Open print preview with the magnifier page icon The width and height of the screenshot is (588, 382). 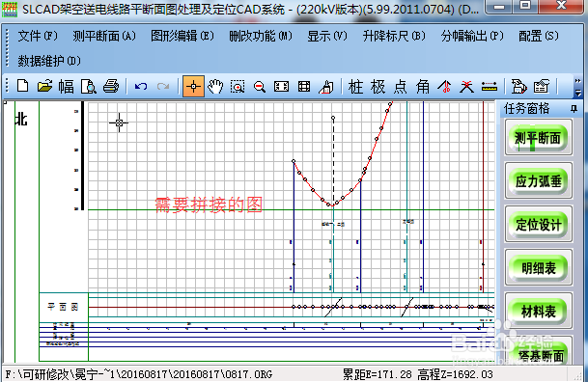(89, 87)
